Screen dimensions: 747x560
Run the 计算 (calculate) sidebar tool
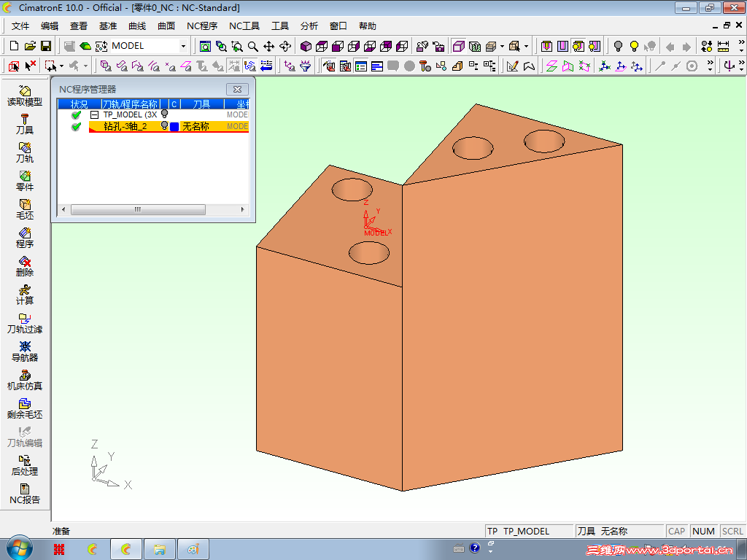click(25, 295)
